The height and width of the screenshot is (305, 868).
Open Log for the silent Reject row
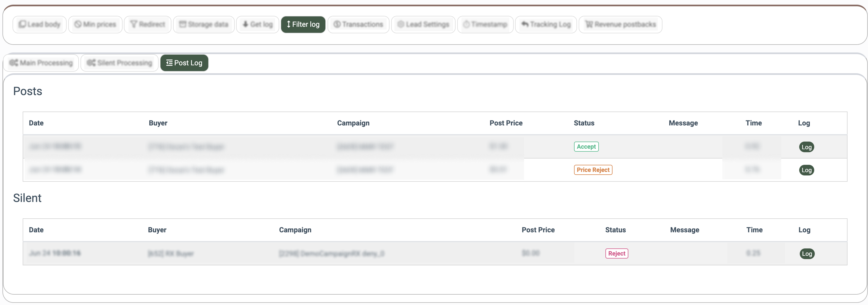point(807,254)
